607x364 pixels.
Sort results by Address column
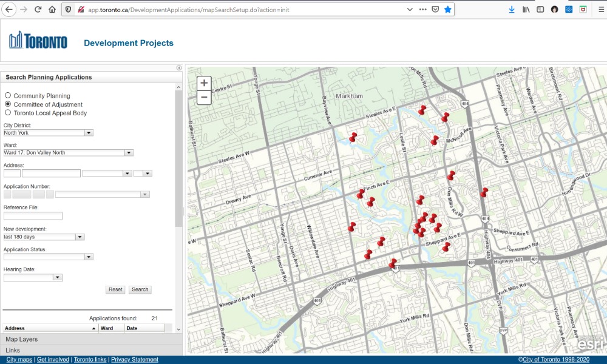pos(50,328)
